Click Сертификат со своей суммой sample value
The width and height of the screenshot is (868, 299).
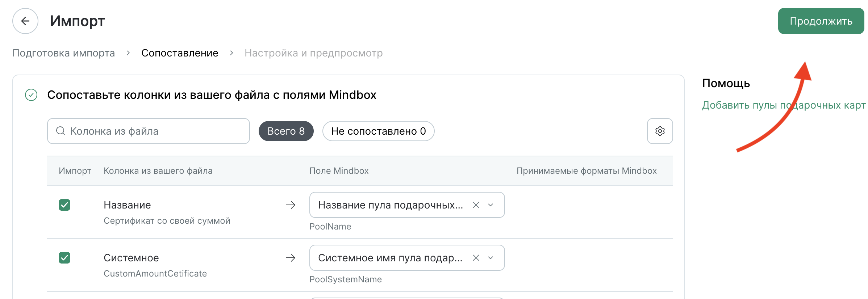click(167, 221)
